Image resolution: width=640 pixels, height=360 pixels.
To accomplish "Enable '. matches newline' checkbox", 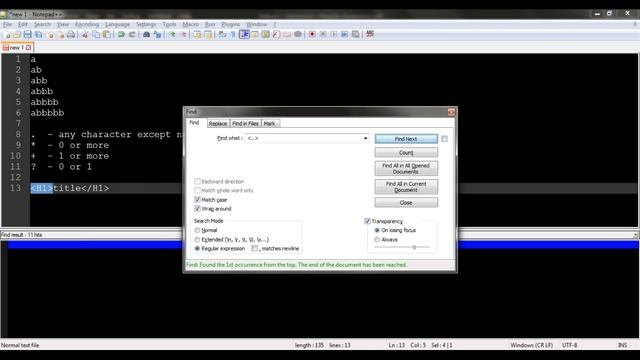I will coord(255,248).
